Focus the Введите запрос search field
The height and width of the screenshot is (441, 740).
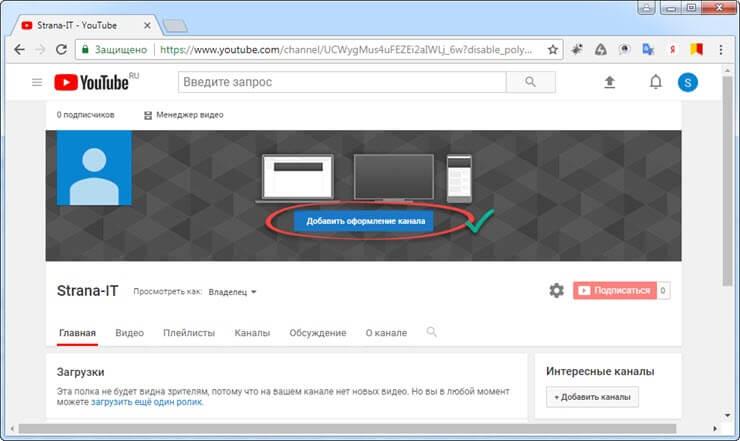pos(342,82)
